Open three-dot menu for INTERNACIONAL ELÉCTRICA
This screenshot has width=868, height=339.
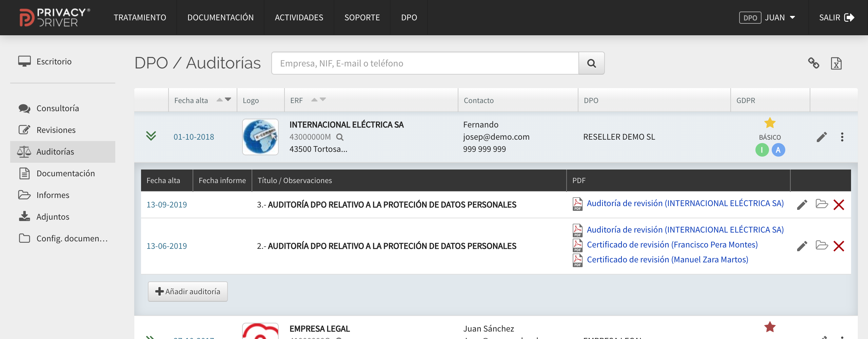click(842, 137)
